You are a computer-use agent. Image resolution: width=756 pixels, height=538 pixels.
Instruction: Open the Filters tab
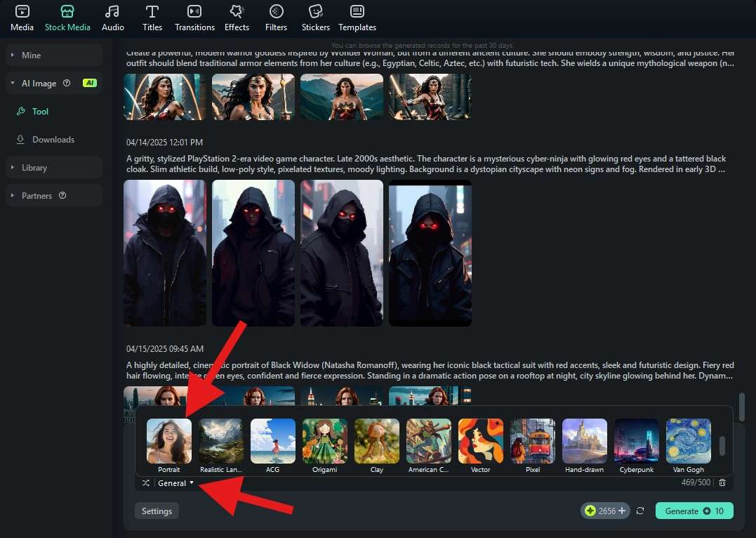click(x=277, y=18)
